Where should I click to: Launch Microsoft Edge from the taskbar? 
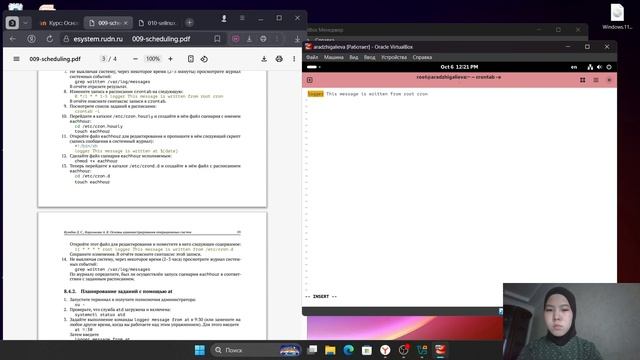point(349,350)
